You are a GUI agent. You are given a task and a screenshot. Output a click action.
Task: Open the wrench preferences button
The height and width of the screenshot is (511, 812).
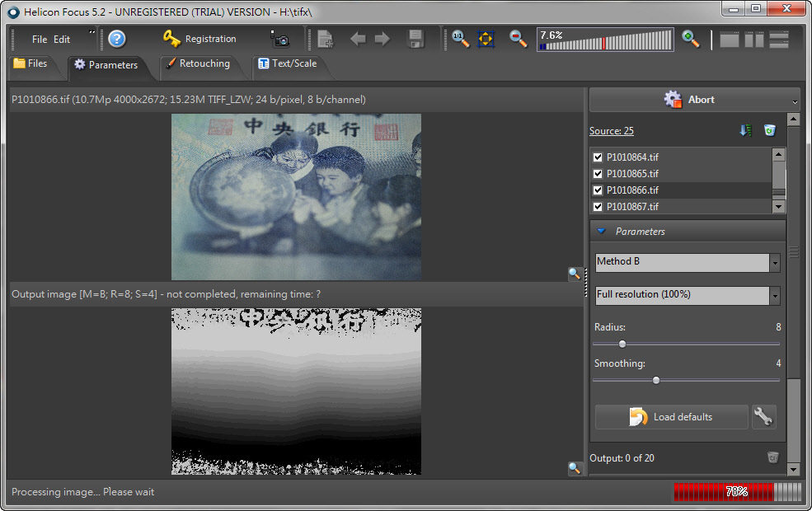763,417
